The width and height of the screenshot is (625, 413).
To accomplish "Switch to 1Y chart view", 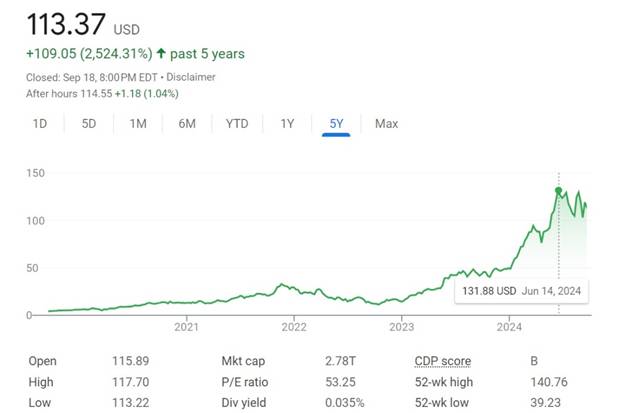I will pos(287,124).
